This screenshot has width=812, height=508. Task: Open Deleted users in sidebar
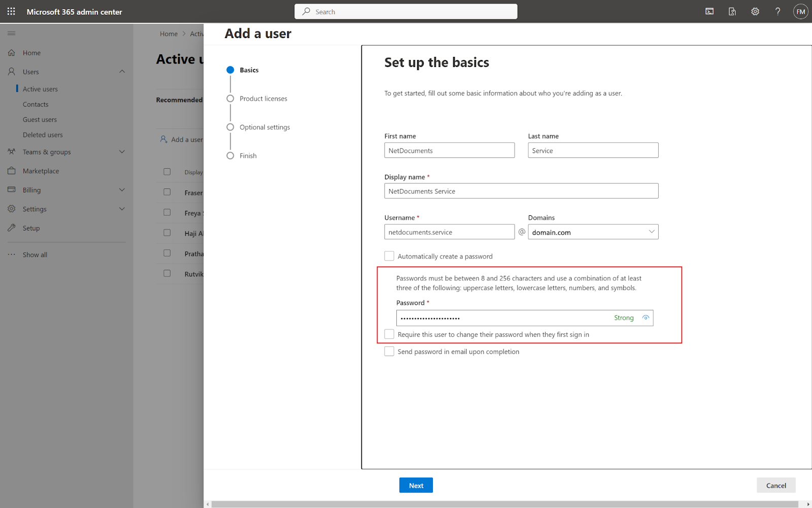(x=43, y=135)
